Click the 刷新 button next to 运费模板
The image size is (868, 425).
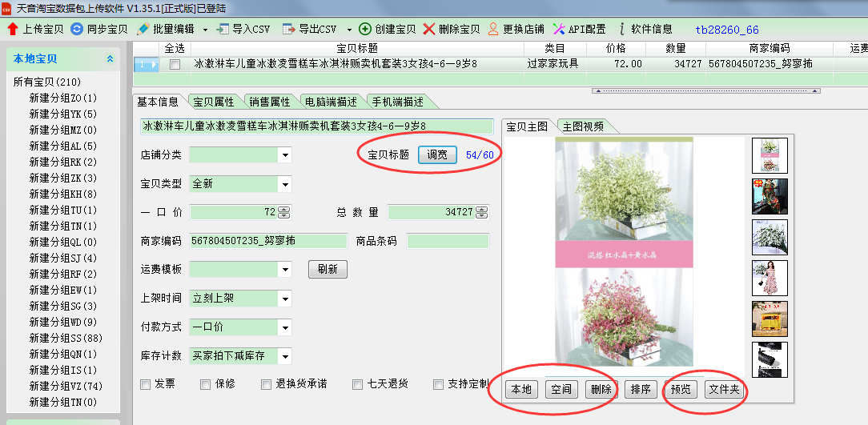[328, 269]
